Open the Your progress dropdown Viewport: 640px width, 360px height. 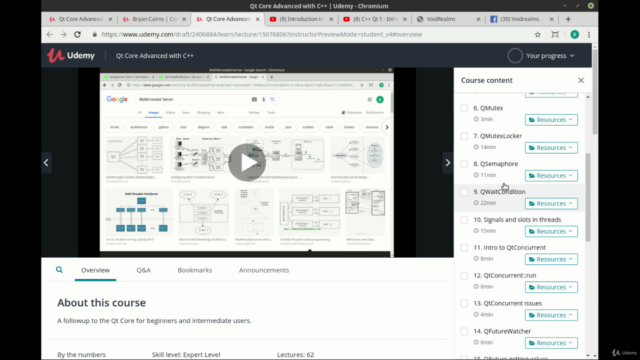click(x=550, y=56)
